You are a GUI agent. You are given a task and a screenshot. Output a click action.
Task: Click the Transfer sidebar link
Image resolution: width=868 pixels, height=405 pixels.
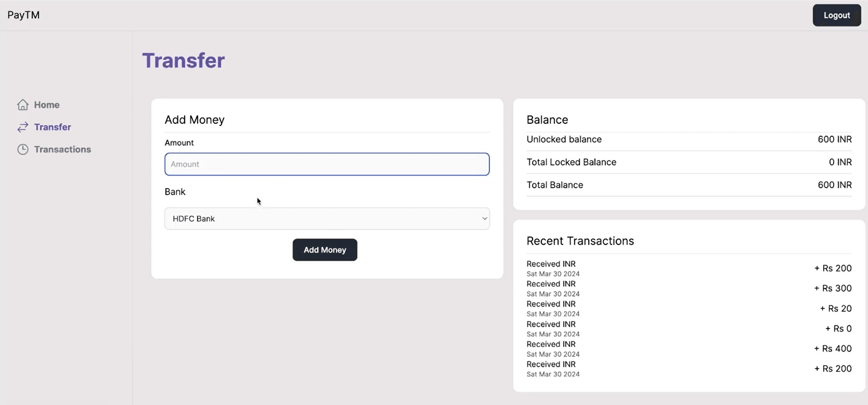pyautogui.click(x=52, y=127)
